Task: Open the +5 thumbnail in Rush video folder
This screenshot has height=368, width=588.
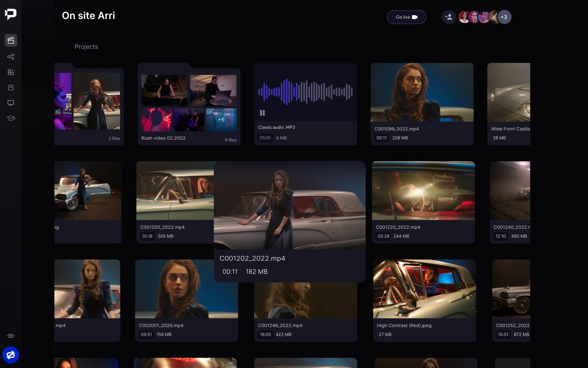Action: click(221, 120)
